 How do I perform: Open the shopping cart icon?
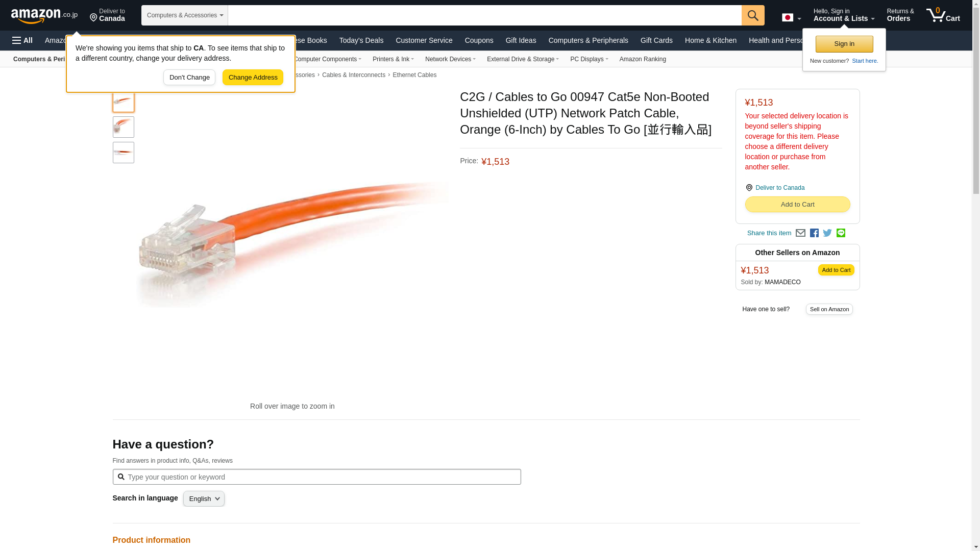[943, 15]
